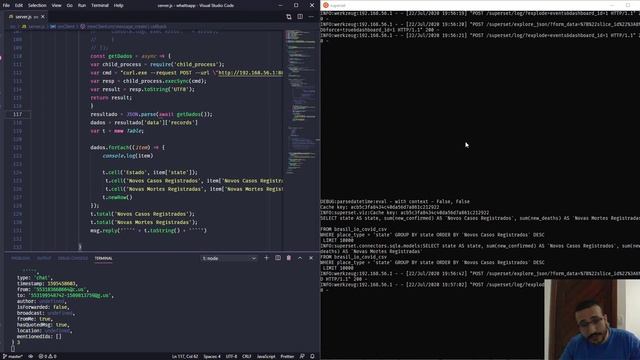This screenshot has height=360, width=640.
Task: Open the notifications bell in status bar
Action: pos(312,356)
